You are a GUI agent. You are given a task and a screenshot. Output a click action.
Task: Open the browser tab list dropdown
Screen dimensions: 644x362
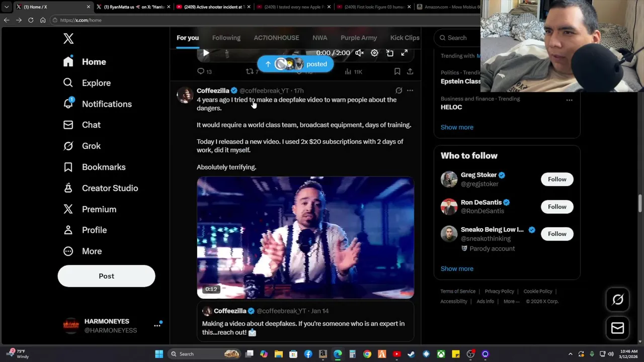pos(6,7)
